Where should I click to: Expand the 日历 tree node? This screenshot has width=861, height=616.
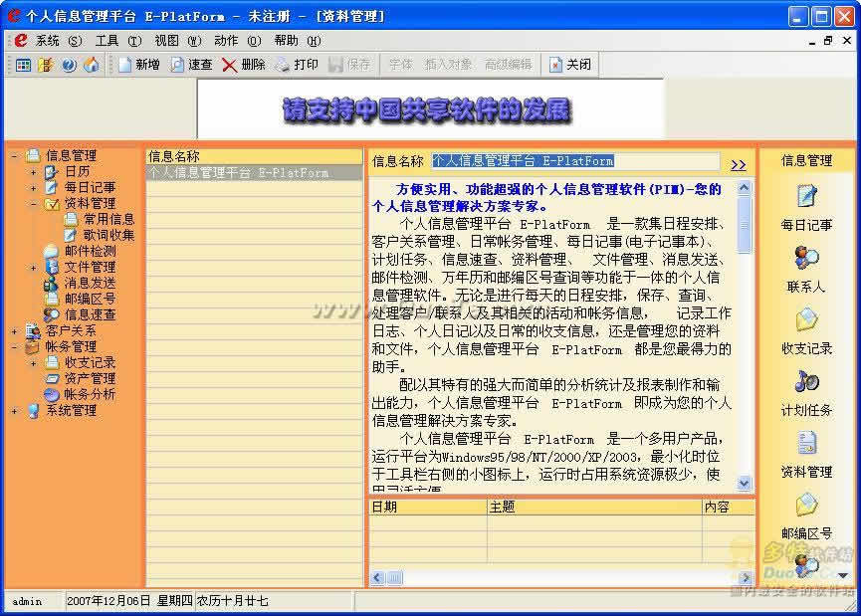pos(34,172)
